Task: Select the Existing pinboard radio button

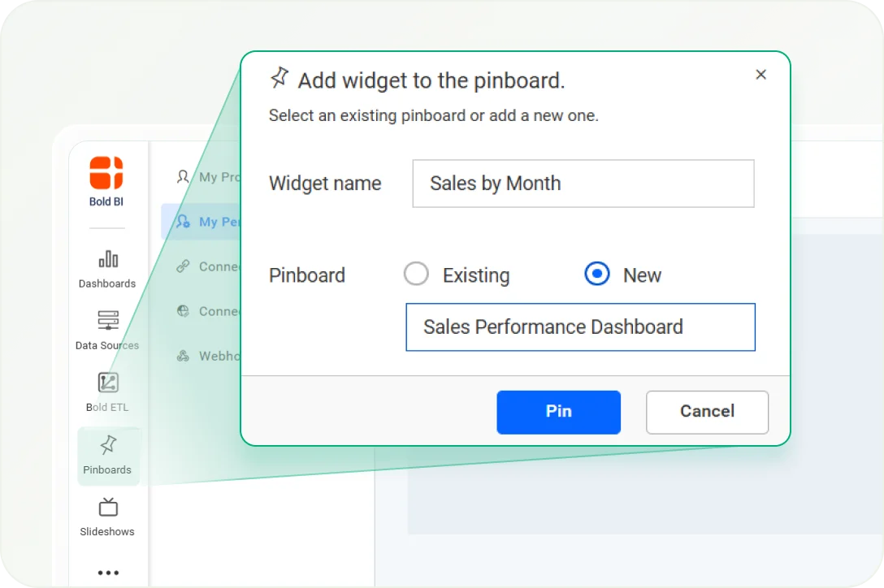Action: (x=416, y=275)
